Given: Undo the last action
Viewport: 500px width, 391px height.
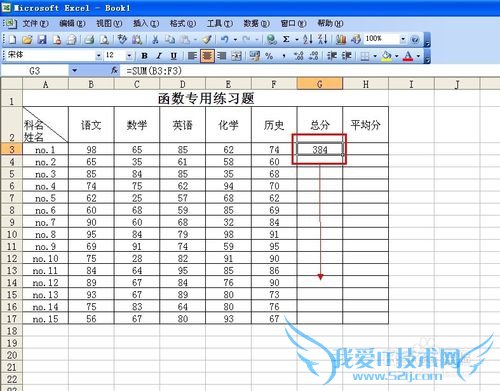Looking at the screenshot, I should [225, 40].
